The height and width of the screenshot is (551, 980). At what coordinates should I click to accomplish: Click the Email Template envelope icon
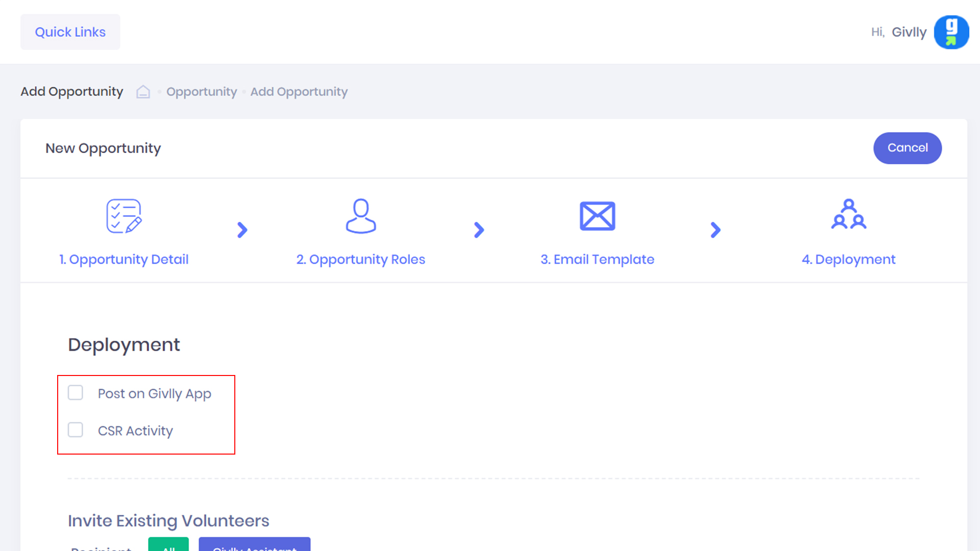(x=597, y=216)
